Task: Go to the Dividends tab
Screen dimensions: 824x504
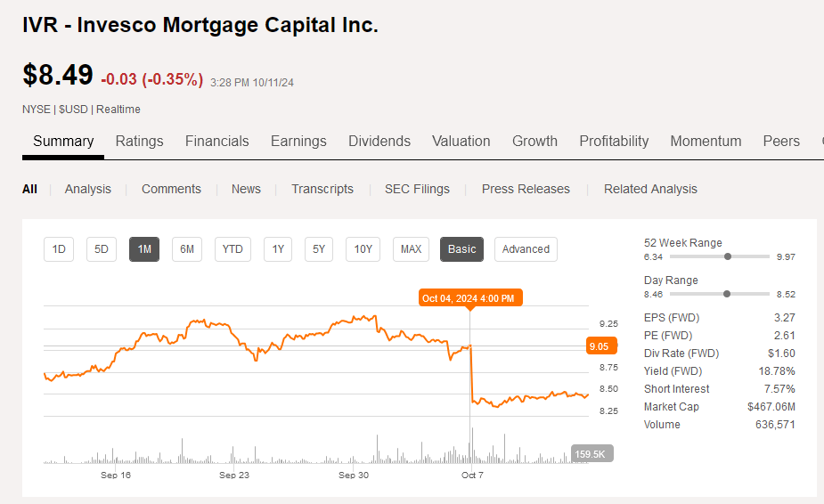Action: [379, 141]
